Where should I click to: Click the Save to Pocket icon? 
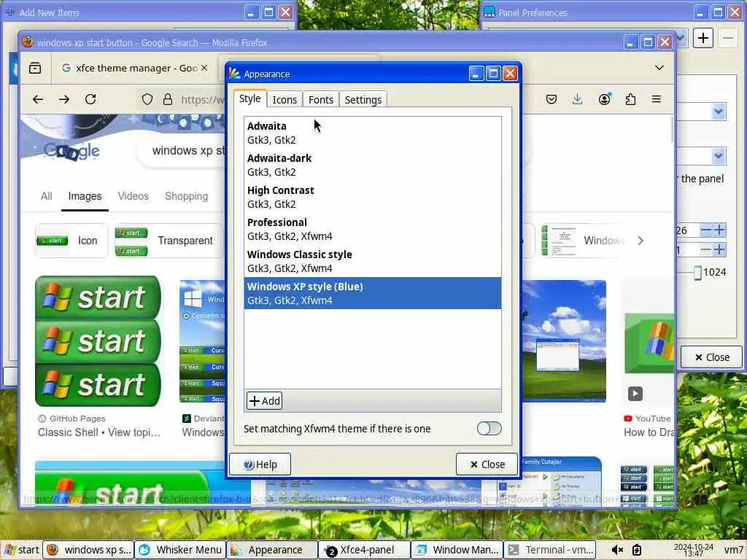[551, 99]
